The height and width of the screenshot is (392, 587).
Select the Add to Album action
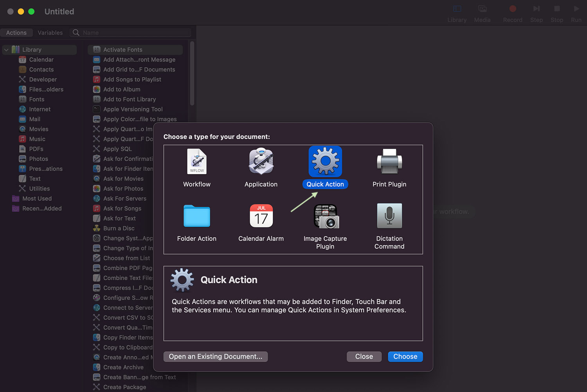(x=135, y=89)
